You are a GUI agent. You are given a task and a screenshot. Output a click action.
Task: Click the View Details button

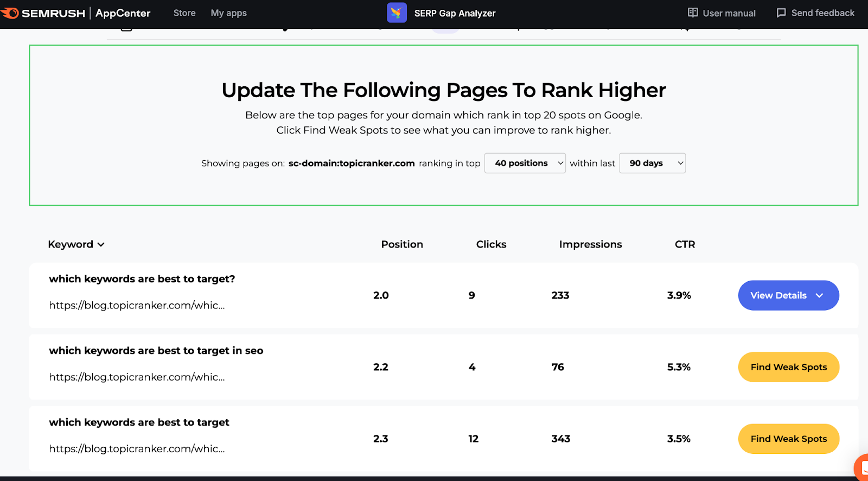[x=788, y=295]
